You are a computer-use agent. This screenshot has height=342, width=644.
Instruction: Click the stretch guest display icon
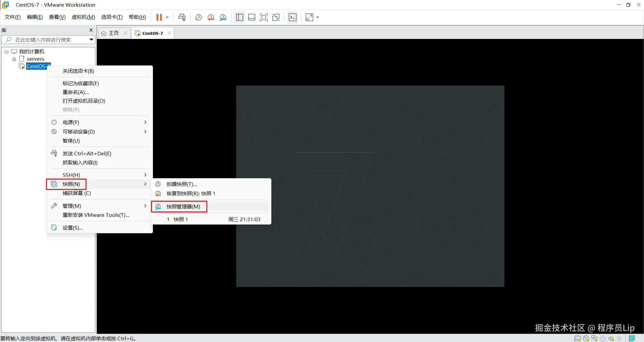point(309,17)
